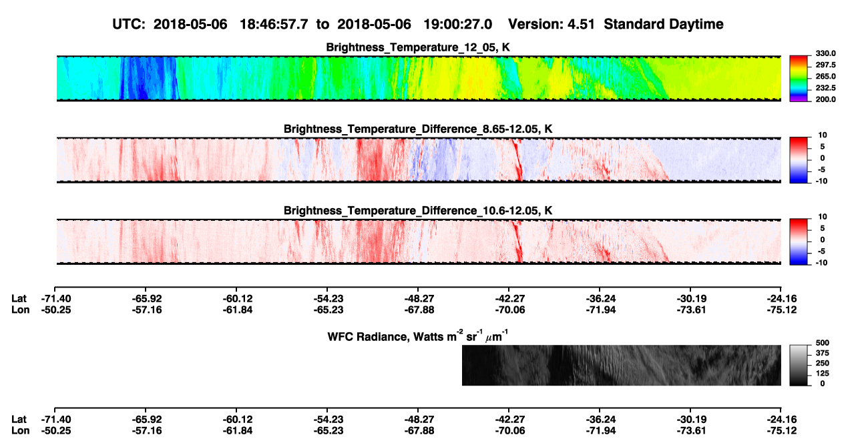
Task: Select the title 'Brightness_Temperature_Difference_10.6-12.05, K'
Action: click(x=419, y=211)
